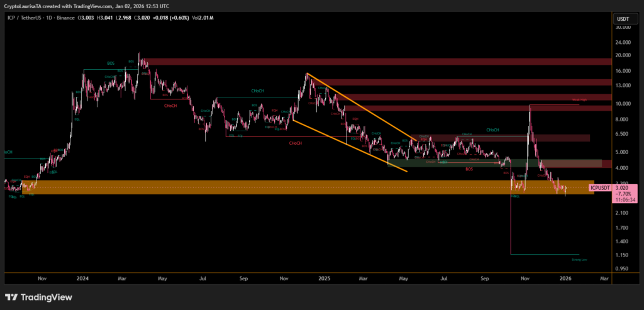
Task: Click the 10.000 price level on axis
Action: click(623, 103)
